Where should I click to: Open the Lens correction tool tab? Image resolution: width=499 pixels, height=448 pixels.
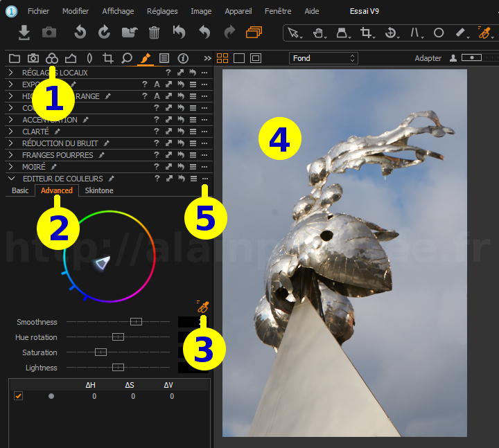tap(89, 58)
